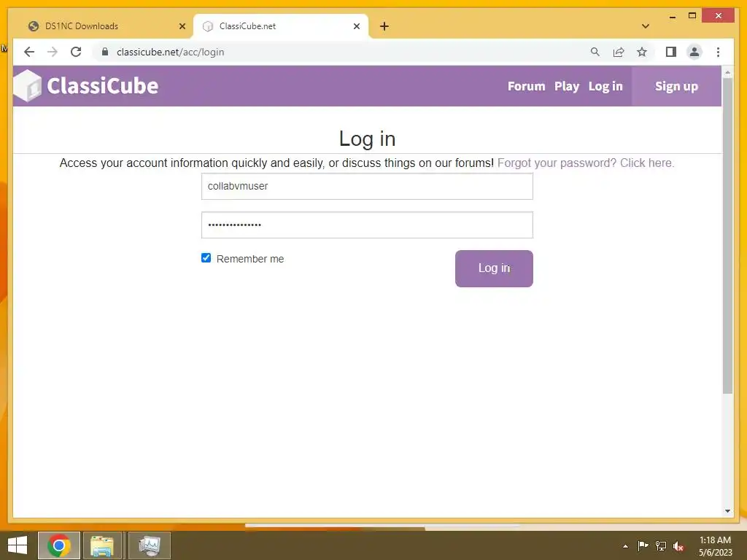Click the purple Log in submit button
Image resolution: width=747 pixels, height=560 pixels.
click(494, 268)
